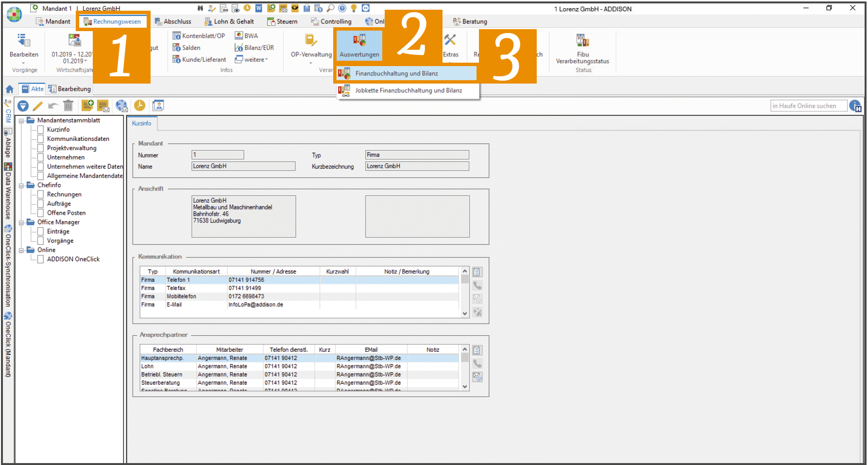Screen dimensions: 868x465
Task: Click the new note with plus icon
Action: (87, 105)
